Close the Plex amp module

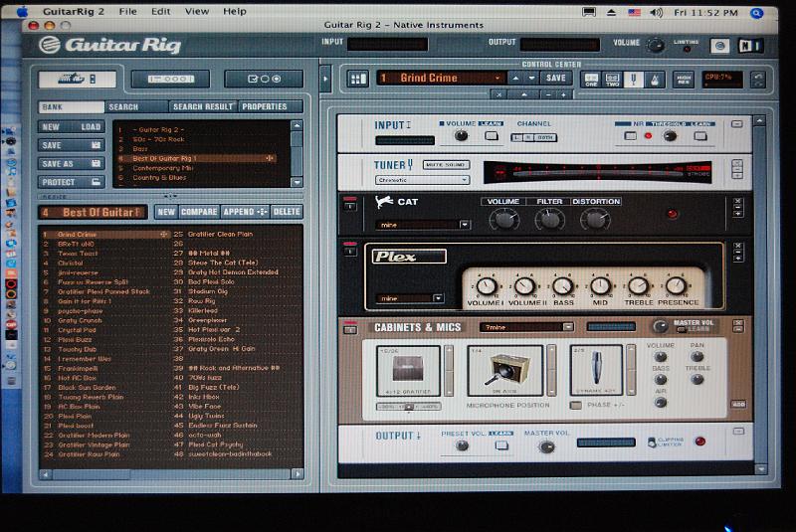(738, 246)
